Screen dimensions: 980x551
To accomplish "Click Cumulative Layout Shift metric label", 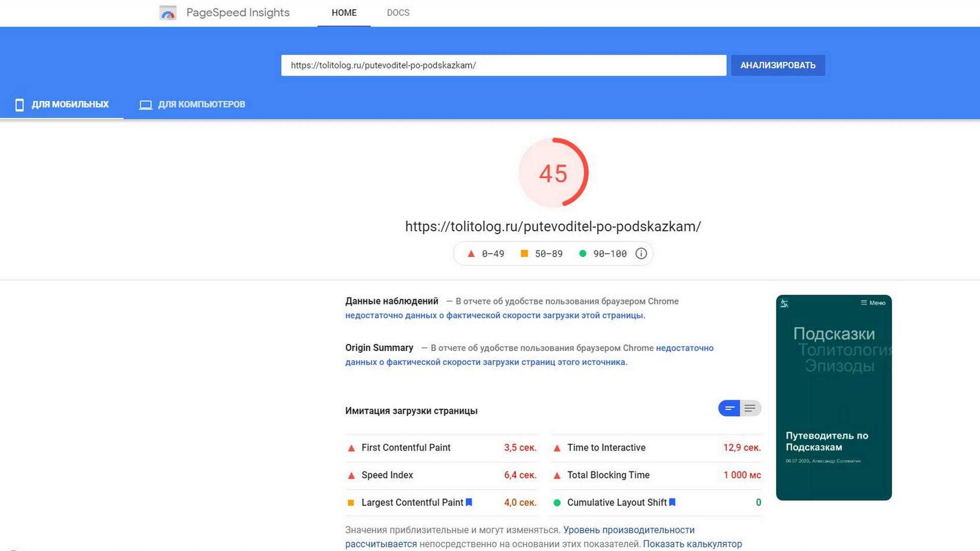I will click(617, 503).
